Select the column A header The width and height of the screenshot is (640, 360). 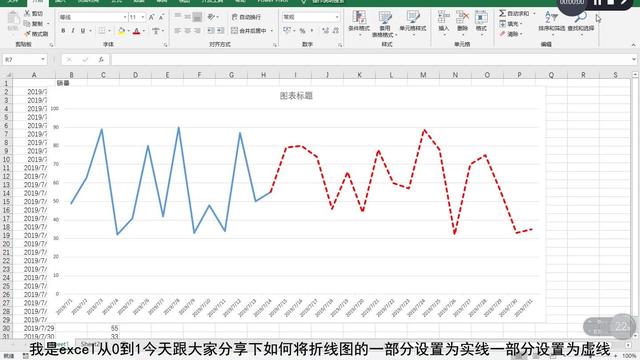tap(34, 75)
